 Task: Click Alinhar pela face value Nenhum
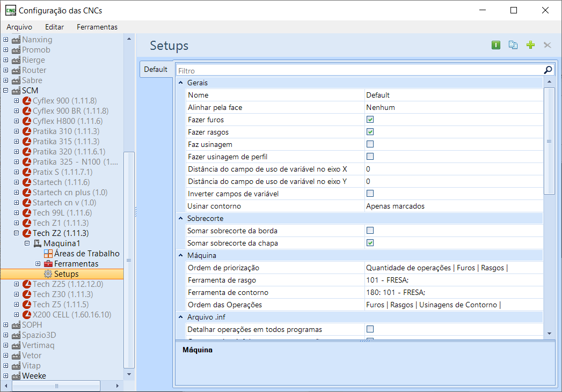click(454, 107)
